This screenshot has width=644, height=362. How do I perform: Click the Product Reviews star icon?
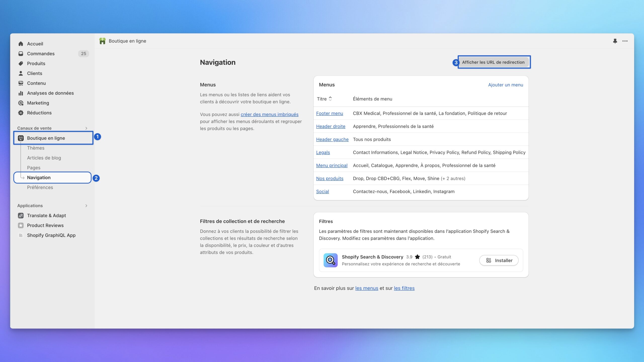pyautogui.click(x=21, y=225)
